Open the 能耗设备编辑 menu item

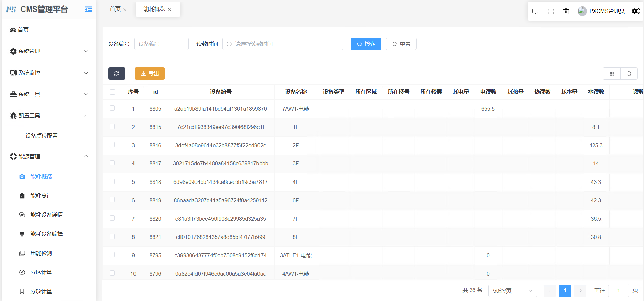46,234
